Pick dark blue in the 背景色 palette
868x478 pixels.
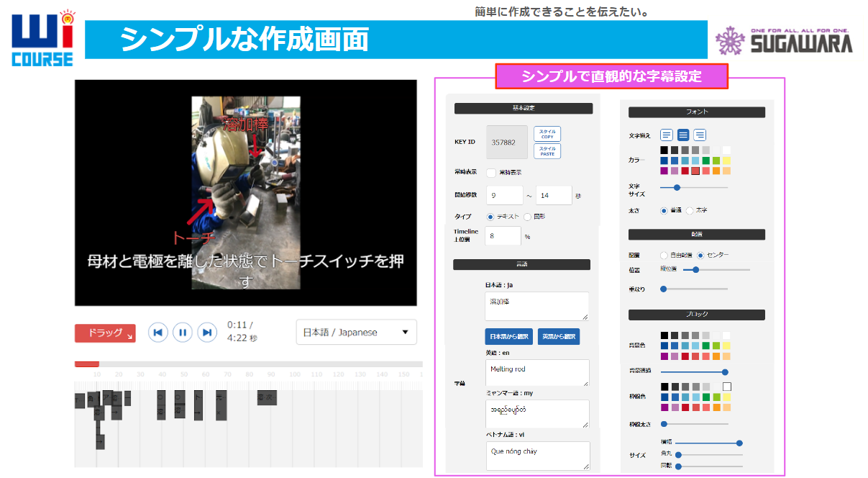pos(664,346)
